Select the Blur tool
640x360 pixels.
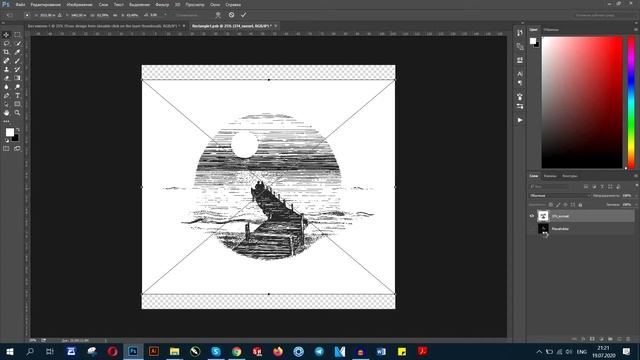coord(6,87)
